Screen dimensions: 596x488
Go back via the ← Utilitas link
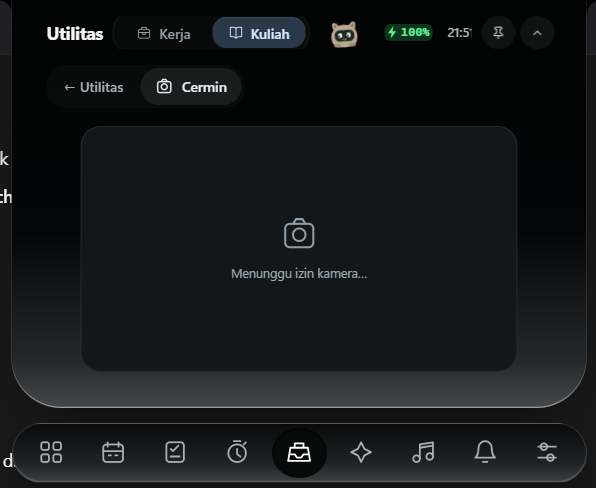point(94,87)
